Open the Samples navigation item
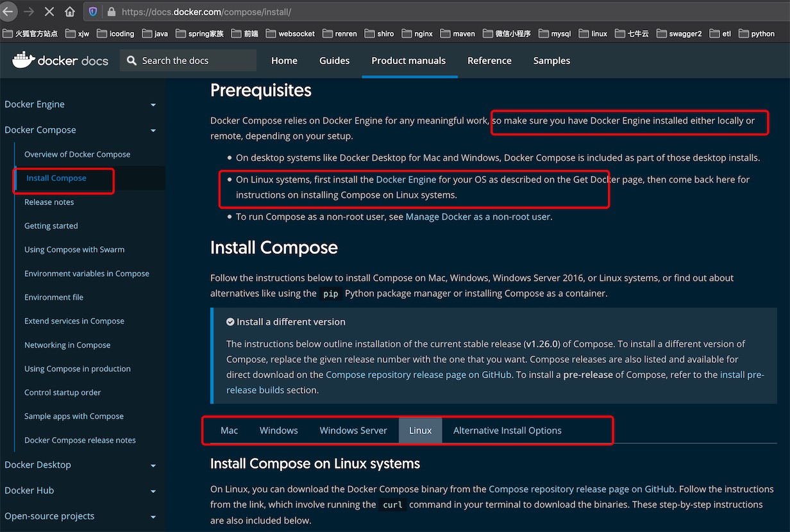The width and height of the screenshot is (790, 532). (x=551, y=60)
